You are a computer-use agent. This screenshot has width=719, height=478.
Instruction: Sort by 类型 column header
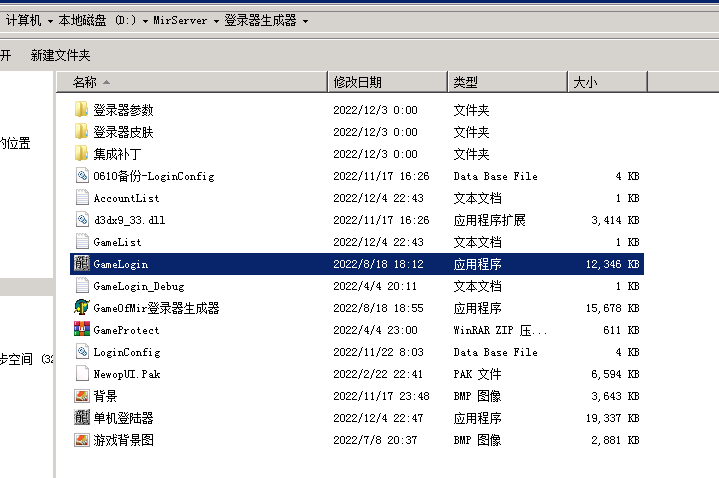point(508,82)
